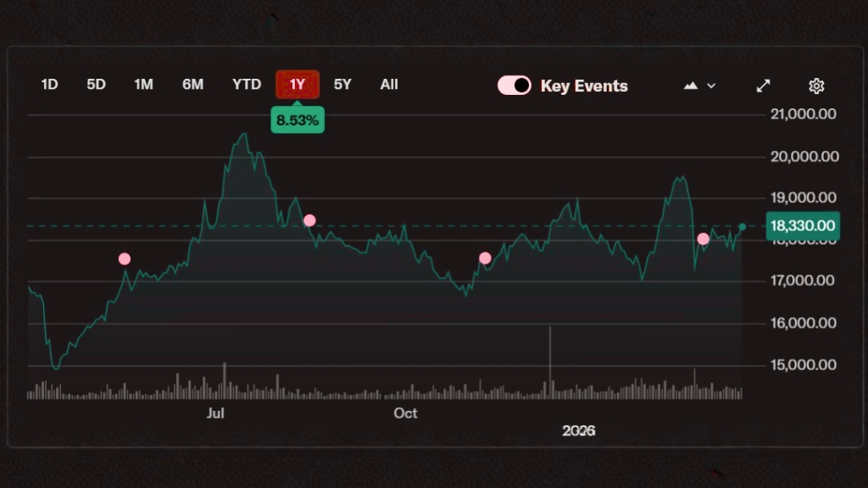Click the current price endpoint dot on the line
This screenshot has width=868, height=488.
pos(743,227)
